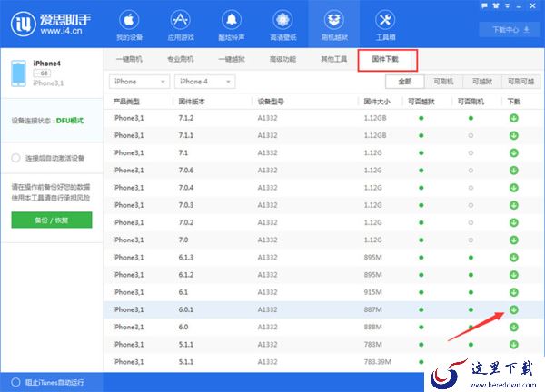Expand the iPhone product type dropdown
545x392 pixels.
tap(139, 82)
